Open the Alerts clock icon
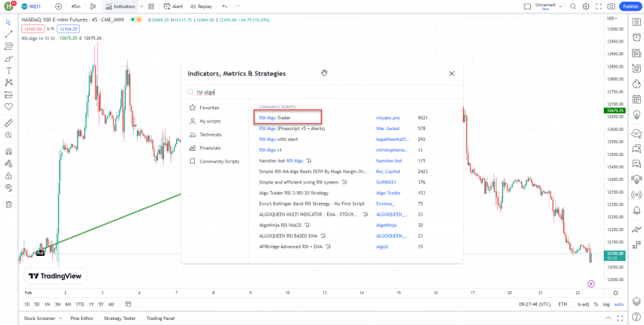This screenshot has width=644, height=325. pos(636,37)
